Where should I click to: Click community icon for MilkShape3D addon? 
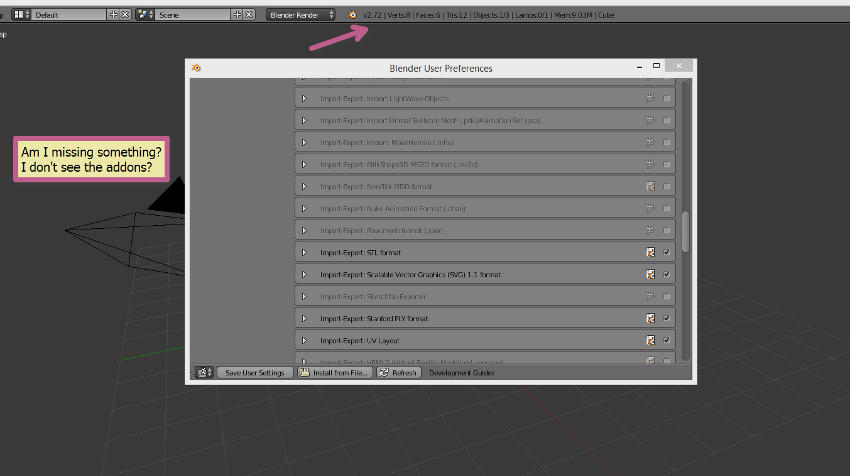pos(650,164)
